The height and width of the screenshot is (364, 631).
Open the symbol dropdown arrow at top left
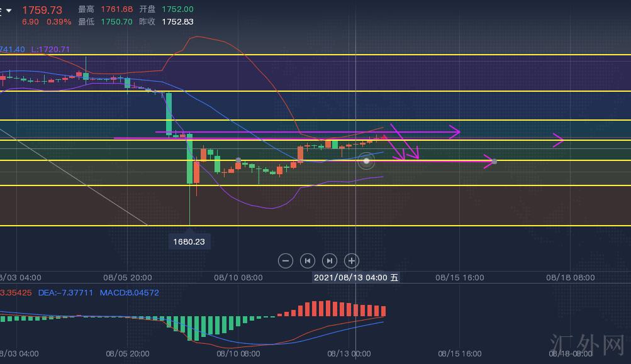click(9, 11)
